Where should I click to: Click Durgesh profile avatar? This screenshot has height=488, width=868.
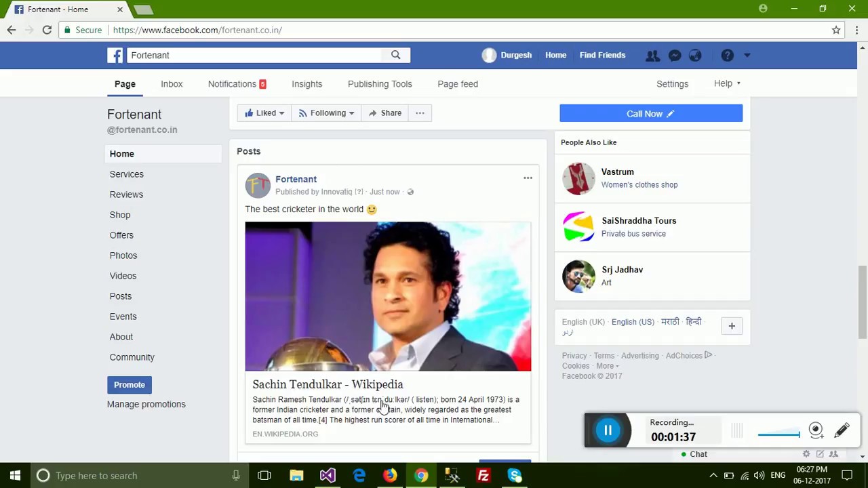tap(489, 56)
